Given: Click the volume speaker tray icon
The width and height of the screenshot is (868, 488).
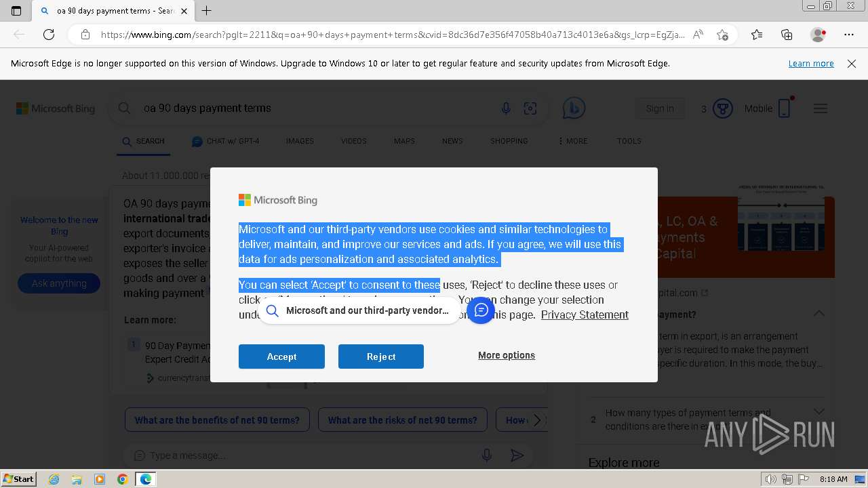Looking at the screenshot, I should click(x=771, y=479).
